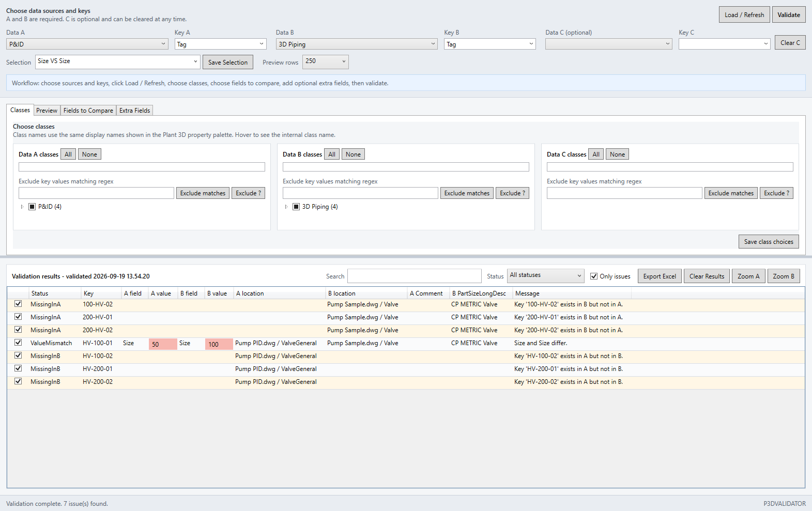This screenshot has height=511, width=812.
Task: Click the Clear Results button
Action: 707,276
